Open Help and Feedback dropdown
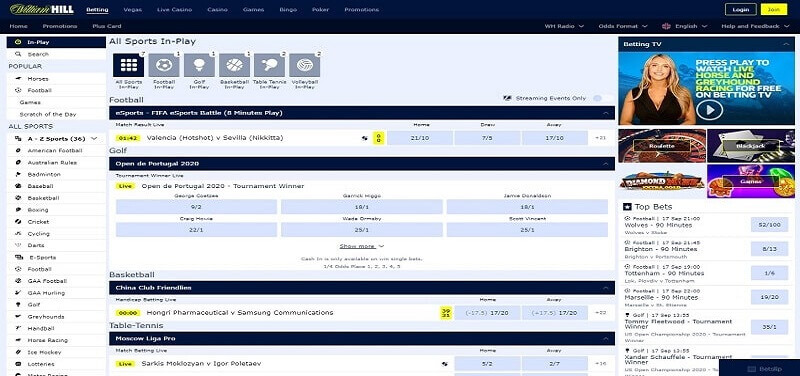Screen dimensions: 800x376 coord(754,26)
